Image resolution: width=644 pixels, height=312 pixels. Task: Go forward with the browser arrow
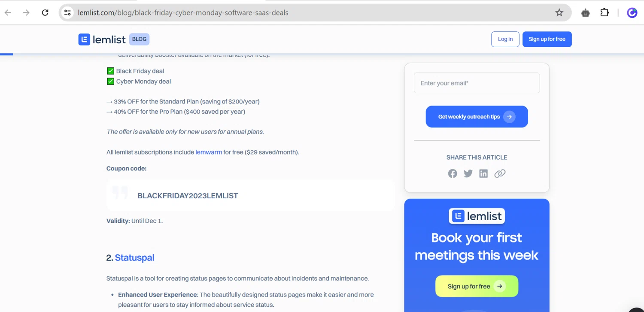pos(26,12)
